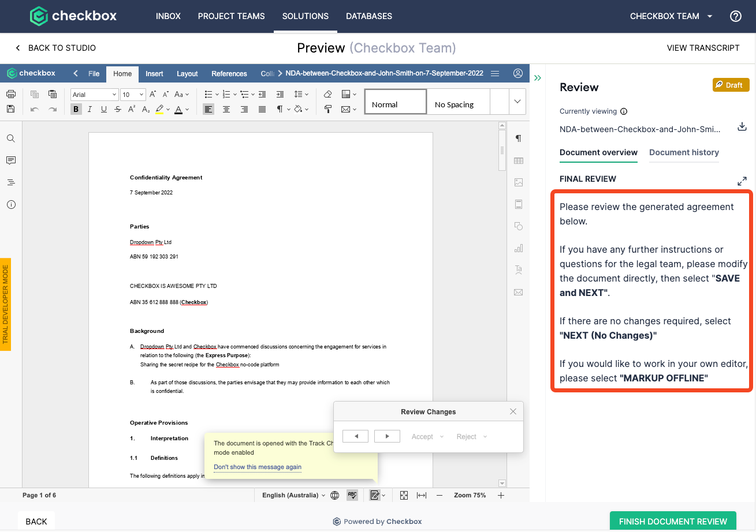The width and height of the screenshot is (756, 532).
Task: Open the font name dropdown Arial
Action: click(x=95, y=95)
